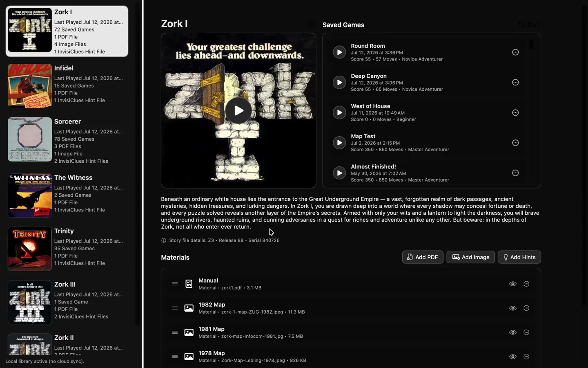This screenshot has width=588, height=368.
Task: Open more options for Deep Canyon save
Action: (x=515, y=83)
